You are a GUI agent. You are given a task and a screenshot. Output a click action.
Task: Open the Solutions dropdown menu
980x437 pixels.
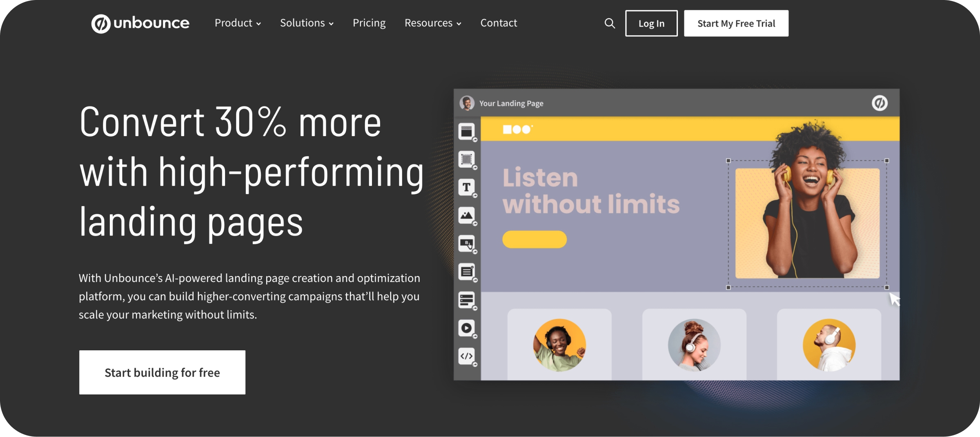point(307,23)
